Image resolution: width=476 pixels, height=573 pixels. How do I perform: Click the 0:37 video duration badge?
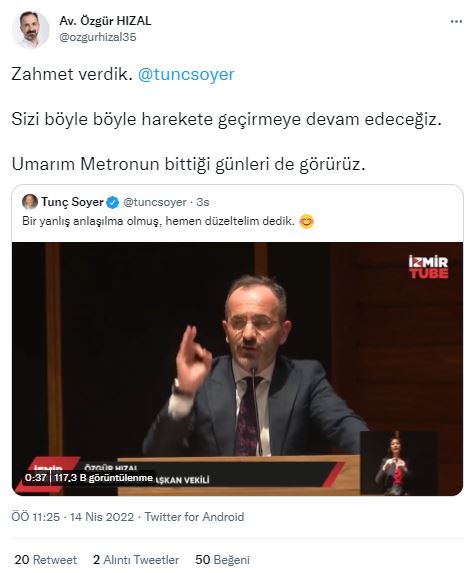pyautogui.click(x=36, y=478)
